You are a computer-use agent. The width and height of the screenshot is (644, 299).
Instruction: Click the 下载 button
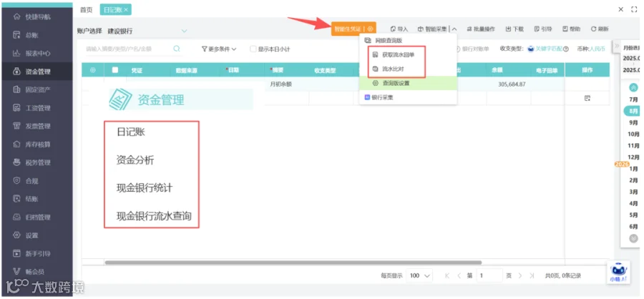[x=514, y=29]
